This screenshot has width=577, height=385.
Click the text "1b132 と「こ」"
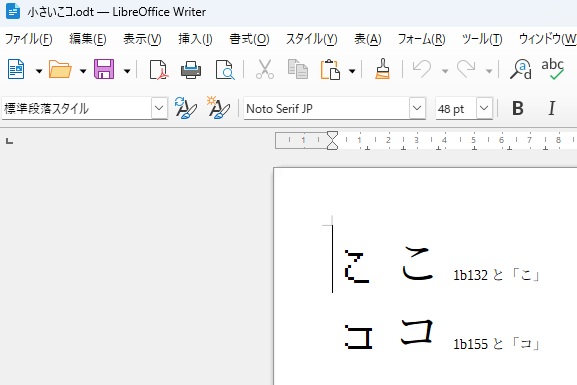(x=496, y=275)
